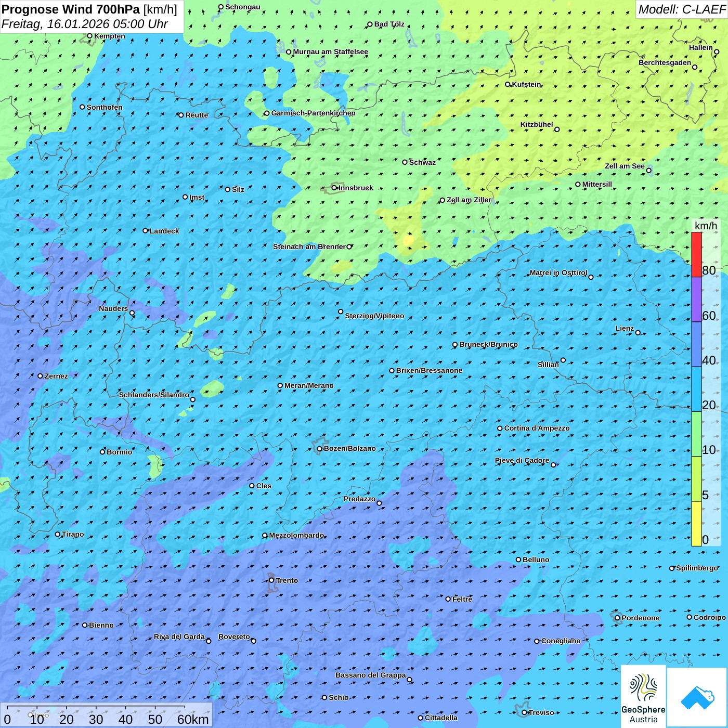Click the Steinach am Brenner label
The image size is (728, 728).
[309, 246]
